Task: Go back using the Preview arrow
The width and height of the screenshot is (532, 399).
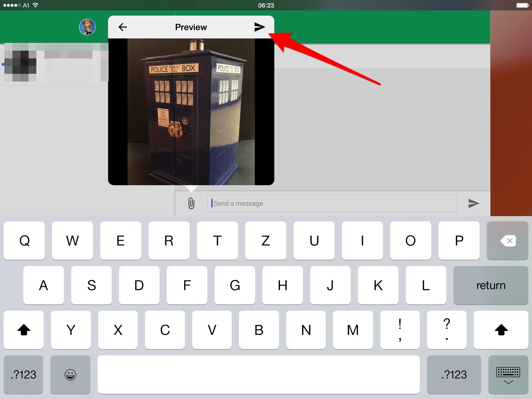Action: [x=123, y=27]
